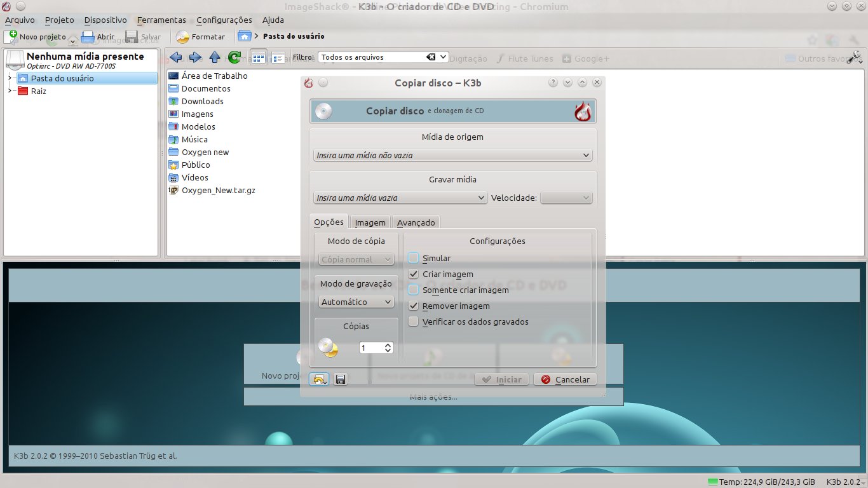Image resolution: width=868 pixels, height=488 pixels.
Task: Click home folder icon in breadcrumb
Action: pos(244,36)
